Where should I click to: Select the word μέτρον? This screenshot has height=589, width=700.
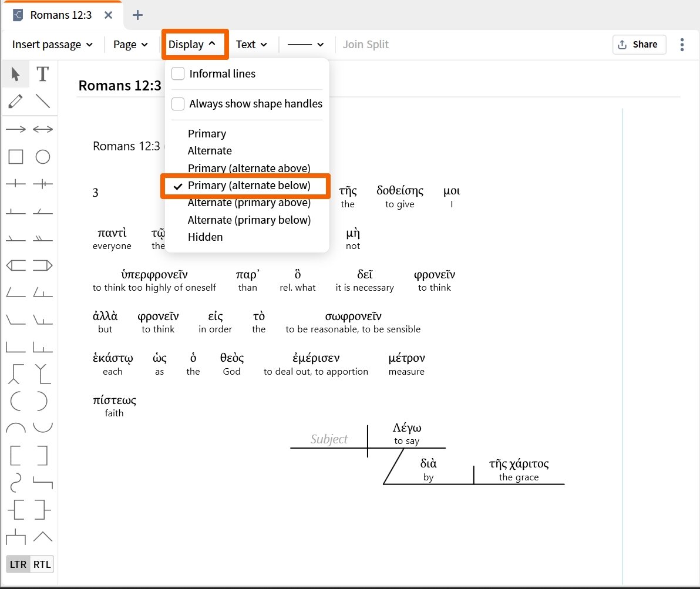click(407, 358)
